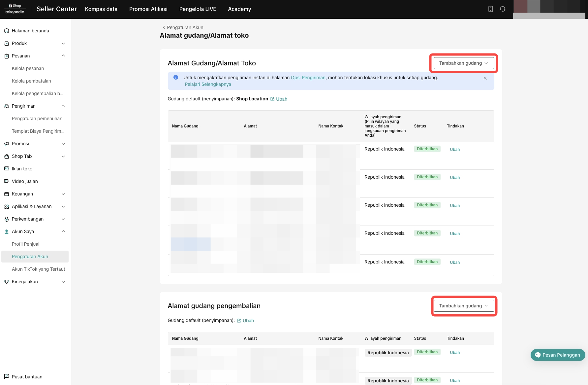Open Kompas data top menu
The image size is (588, 385).
[101, 9]
